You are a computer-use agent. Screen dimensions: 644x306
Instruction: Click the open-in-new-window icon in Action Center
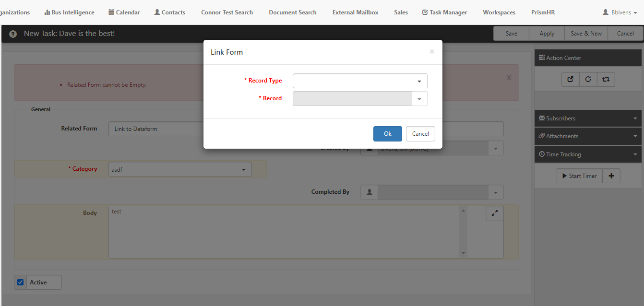click(x=570, y=80)
